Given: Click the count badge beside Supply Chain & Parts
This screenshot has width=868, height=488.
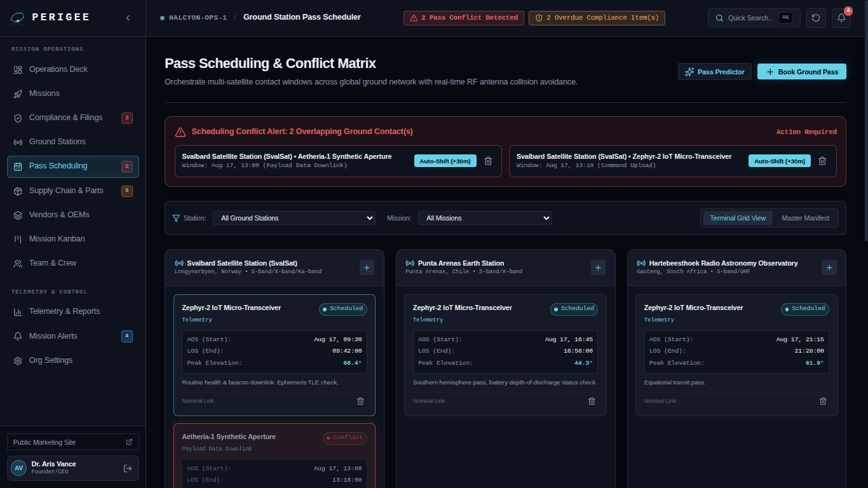Looking at the screenshot, I should 127,191.
